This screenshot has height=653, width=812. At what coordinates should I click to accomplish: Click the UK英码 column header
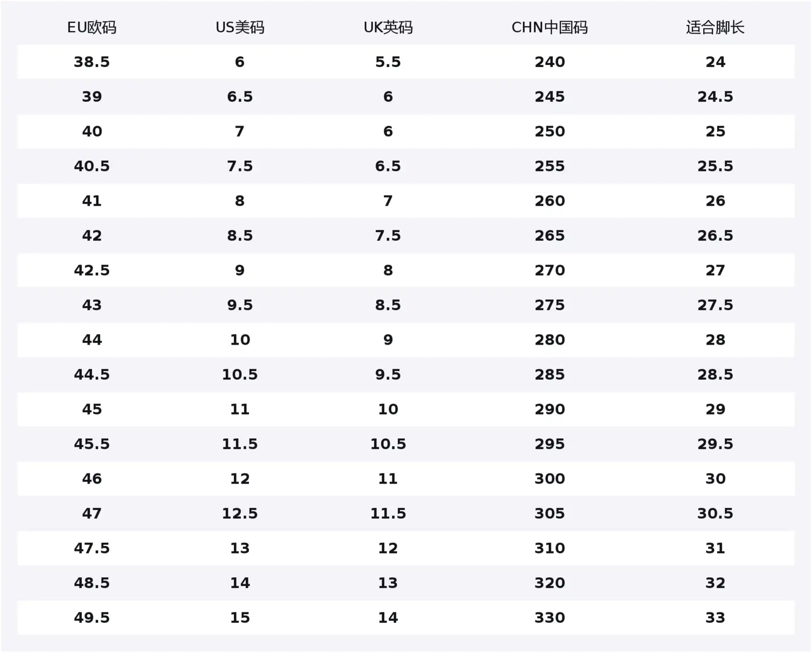388,28
